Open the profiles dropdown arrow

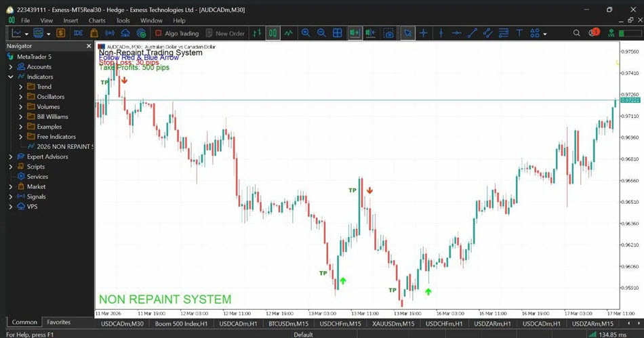tap(48, 34)
